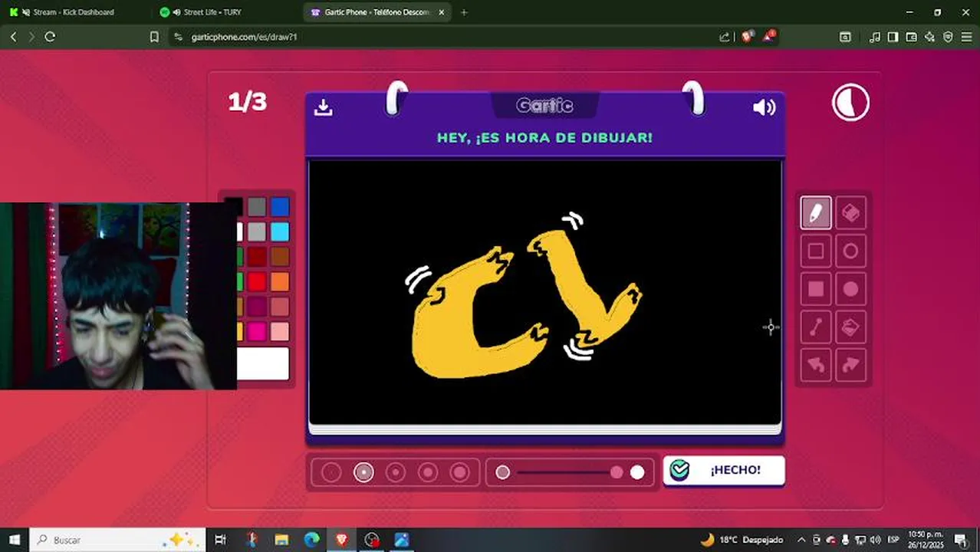This screenshot has width=980, height=552.
Task: Pick the salmon color swatch
Action: tap(280, 307)
